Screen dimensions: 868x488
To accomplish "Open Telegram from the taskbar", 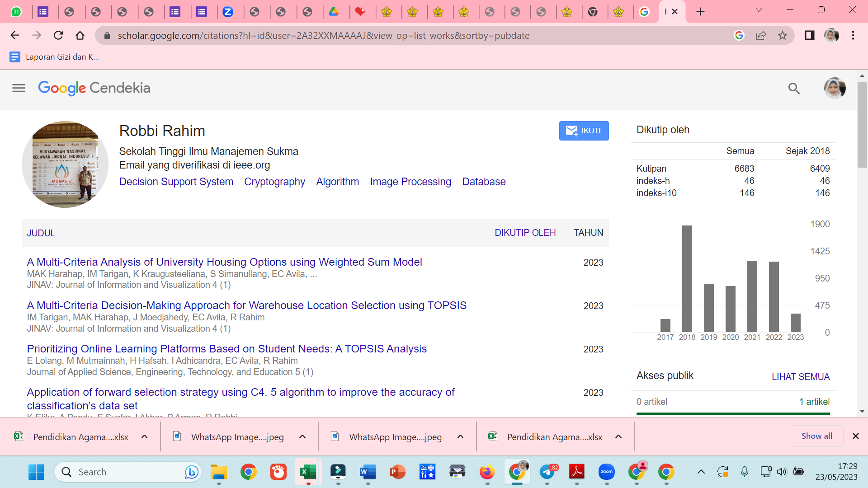I will pyautogui.click(x=547, y=472).
